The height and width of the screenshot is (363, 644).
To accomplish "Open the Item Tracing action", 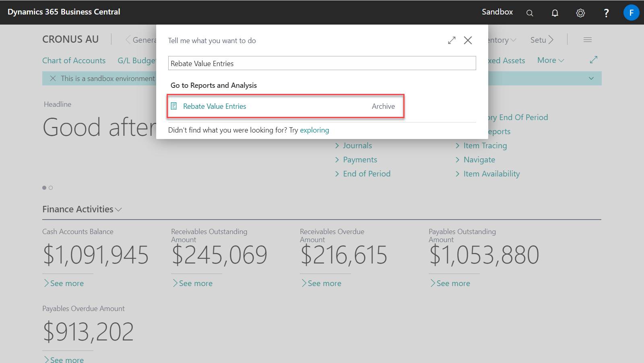I will [485, 145].
